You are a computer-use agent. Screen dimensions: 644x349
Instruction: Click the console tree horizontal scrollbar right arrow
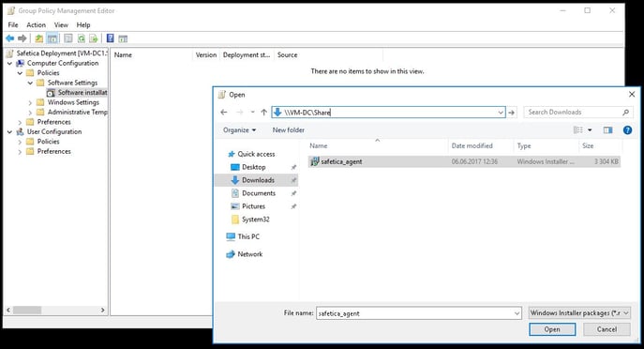click(103, 310)
